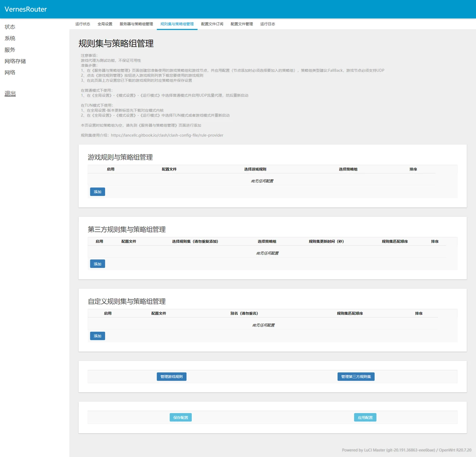Viewport: 476px width, 457px height.
Task: Expand the 系统 sidebar menu
Action: pyautogui.click(x=10, y=38)
